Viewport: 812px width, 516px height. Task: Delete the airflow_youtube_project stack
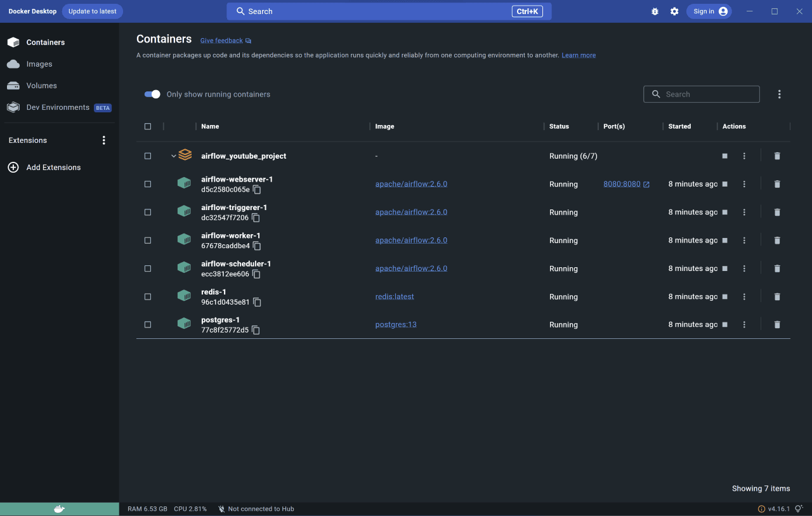tap(777, 156)
